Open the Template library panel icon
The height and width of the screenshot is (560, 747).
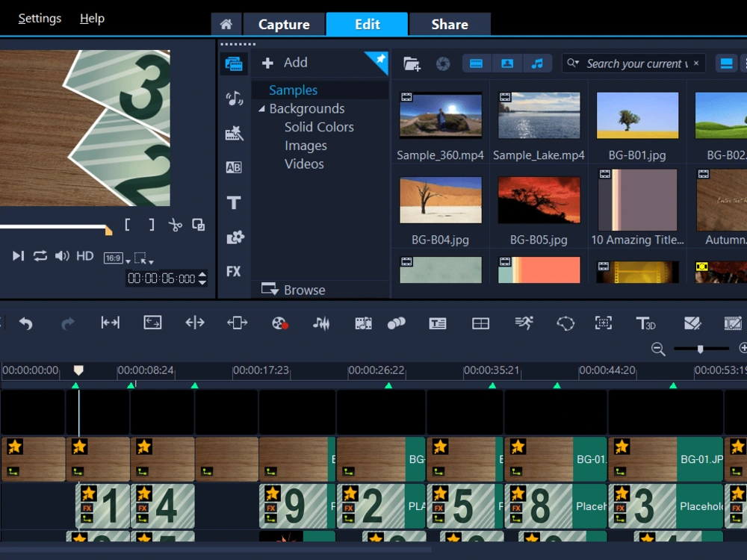pyautogui.click(x=233, y=134)
